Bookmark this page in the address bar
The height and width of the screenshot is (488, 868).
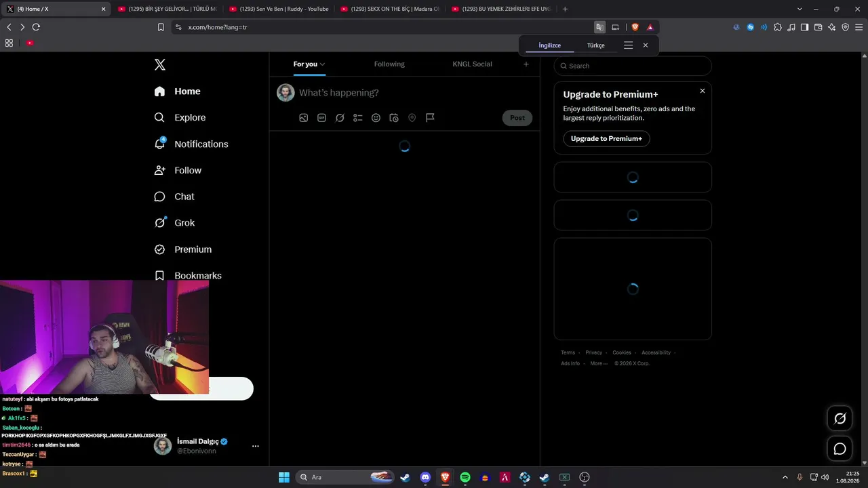(x=161, y=27)
